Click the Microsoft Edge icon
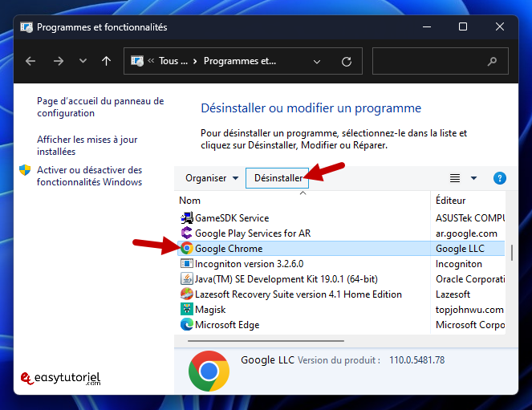The image size is (532, 410). [x=187, y=324]
